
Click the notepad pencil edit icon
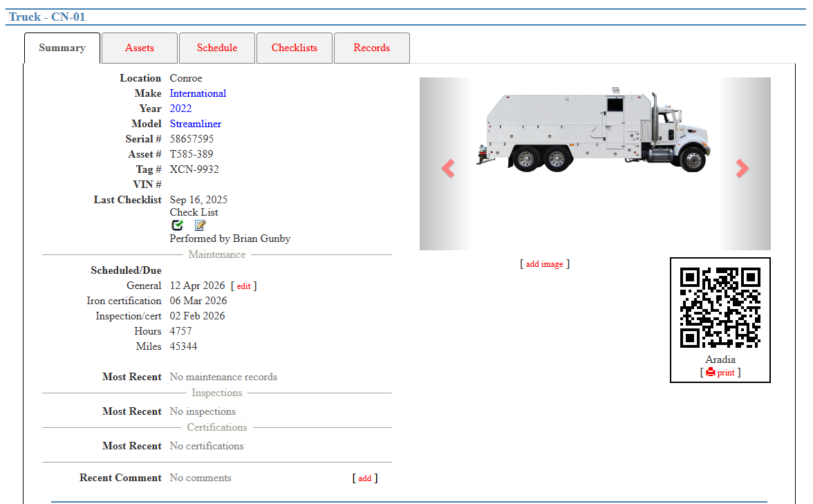click(x=200, y=225)
